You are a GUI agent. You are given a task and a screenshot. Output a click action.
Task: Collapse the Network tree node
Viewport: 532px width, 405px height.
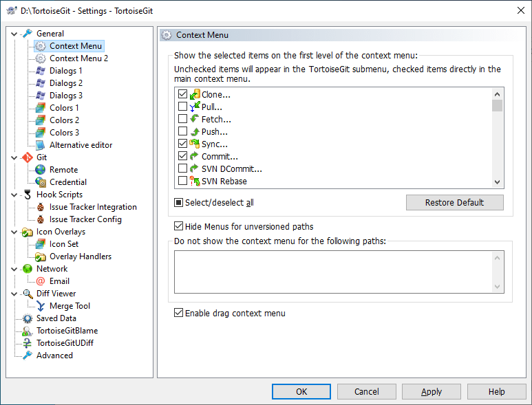[x=14, y=269]
